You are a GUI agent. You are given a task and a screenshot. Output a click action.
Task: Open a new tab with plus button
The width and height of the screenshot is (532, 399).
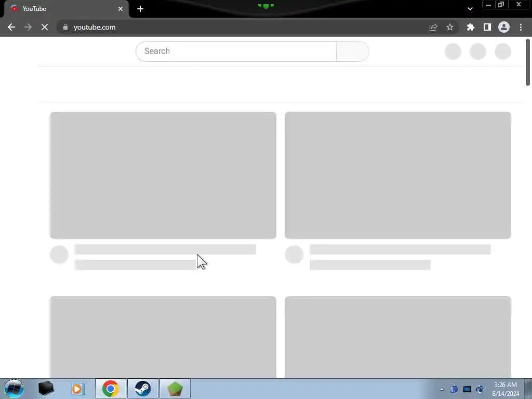coord(140,9)
